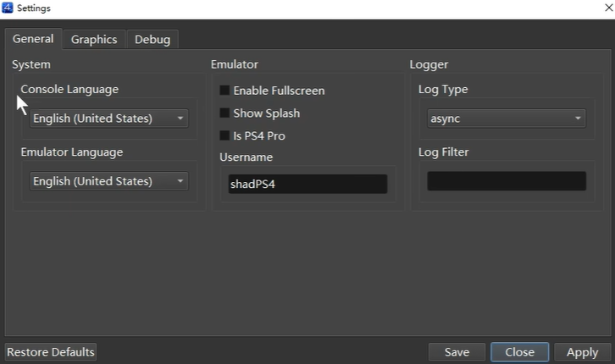615x364 pixels.
Task: Check the Is PS4 Pro option
Action: coord(224,135)
